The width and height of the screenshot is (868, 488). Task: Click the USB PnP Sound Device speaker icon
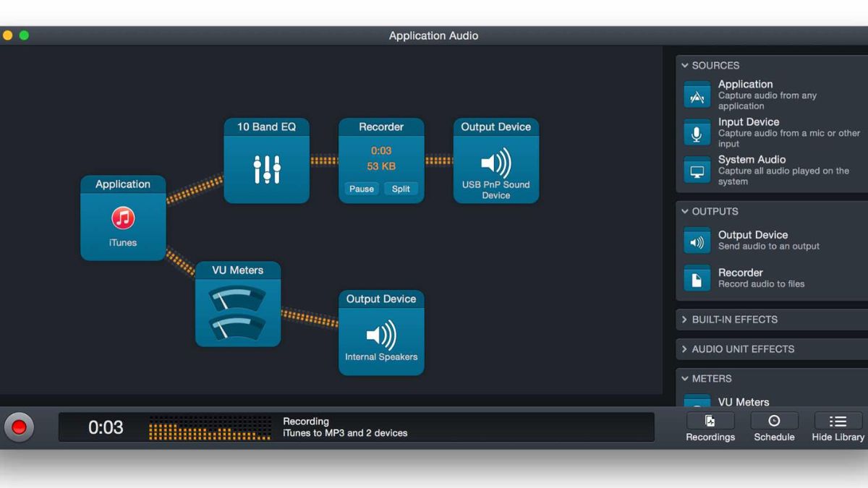[x=495, y=163]
